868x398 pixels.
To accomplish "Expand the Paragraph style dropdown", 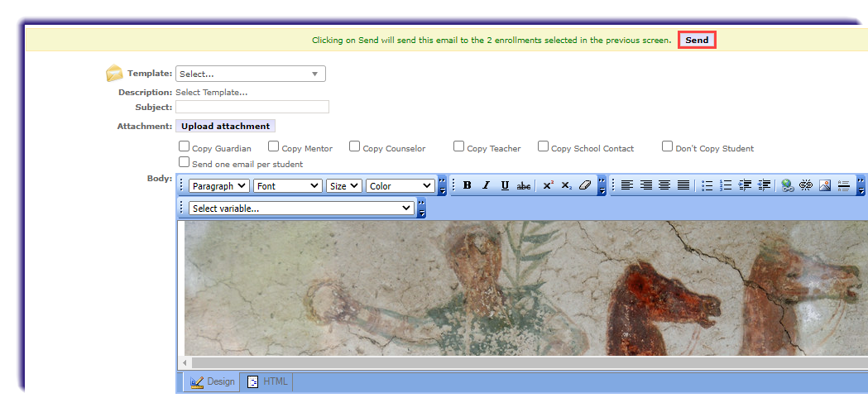I will pyautogui.click(x=219, y=186).
